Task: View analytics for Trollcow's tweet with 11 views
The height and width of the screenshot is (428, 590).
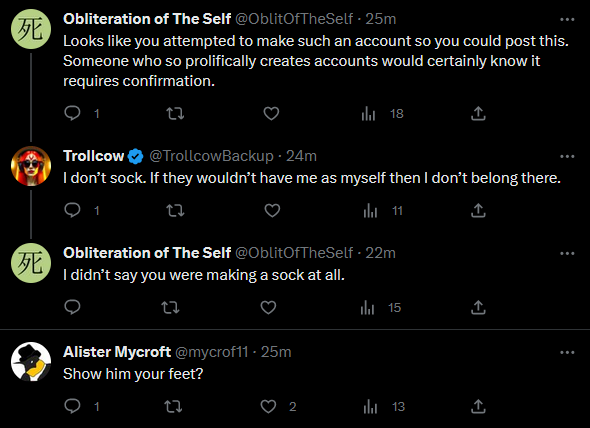Action: click(383, 210)
